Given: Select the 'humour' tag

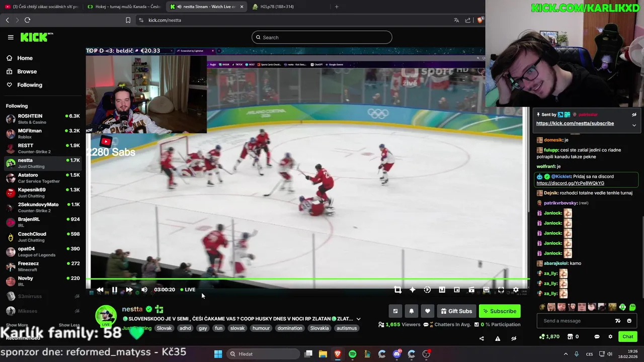Looking at the screenshot, I should (x=261, y=328).
